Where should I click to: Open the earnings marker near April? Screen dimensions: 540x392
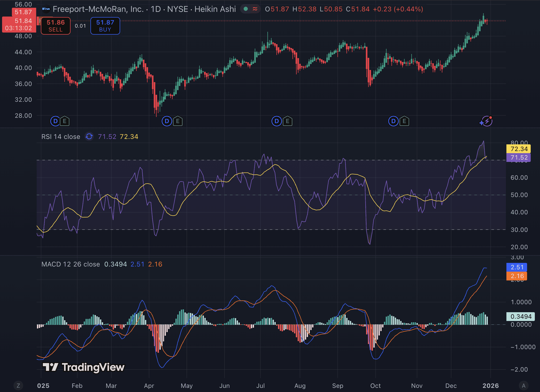coord(178,121)
